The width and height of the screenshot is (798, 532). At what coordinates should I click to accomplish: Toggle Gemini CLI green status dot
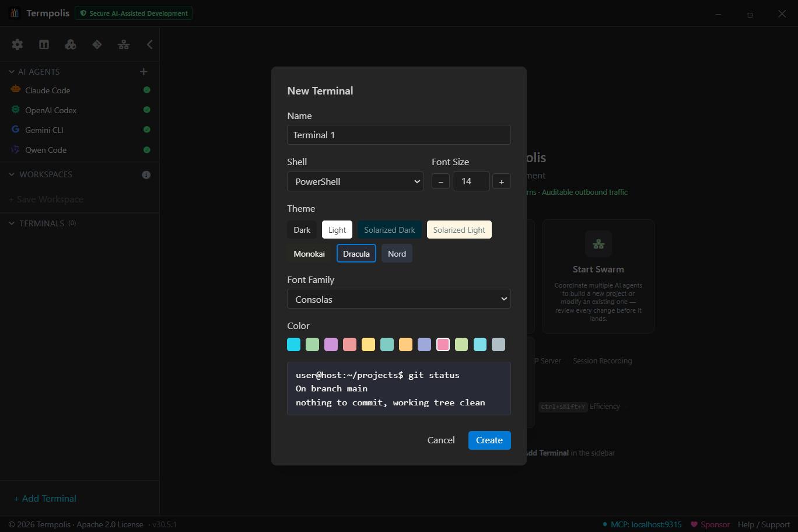point(147,129)
